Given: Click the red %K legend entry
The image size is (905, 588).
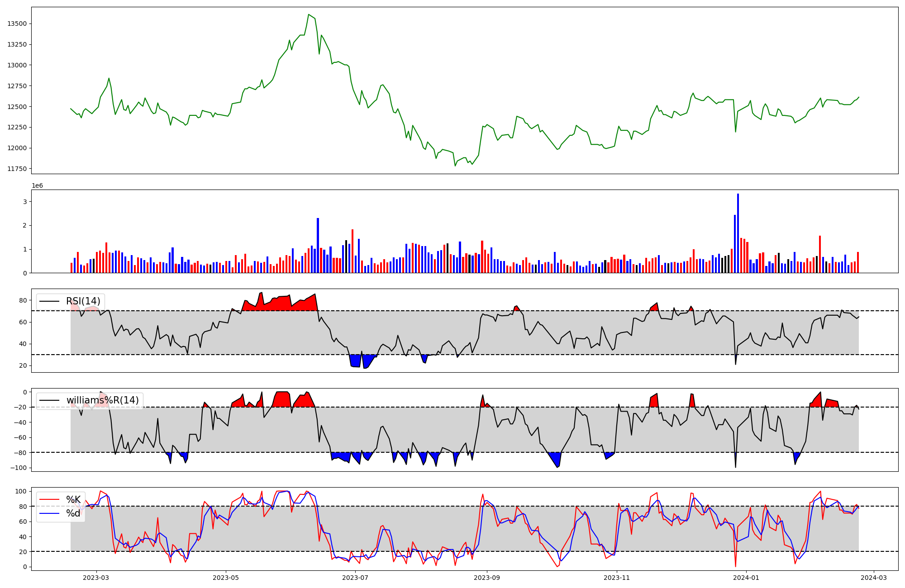Looking at the screenshot, I should click(x=73, y=500).
